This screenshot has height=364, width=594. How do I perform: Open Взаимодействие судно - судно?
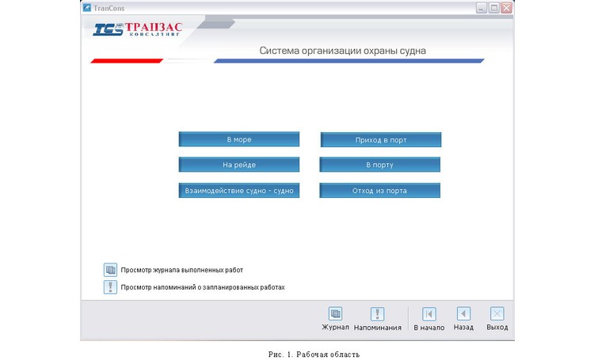(x=238, y=191)
